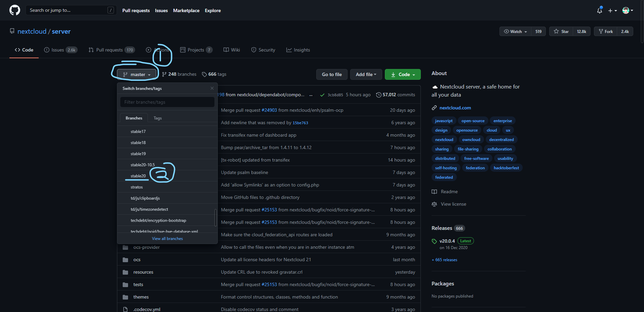Select branch td/js/timezonedetect
The image size is (644, 312).
pyautogui.click(x=167, y=209)
